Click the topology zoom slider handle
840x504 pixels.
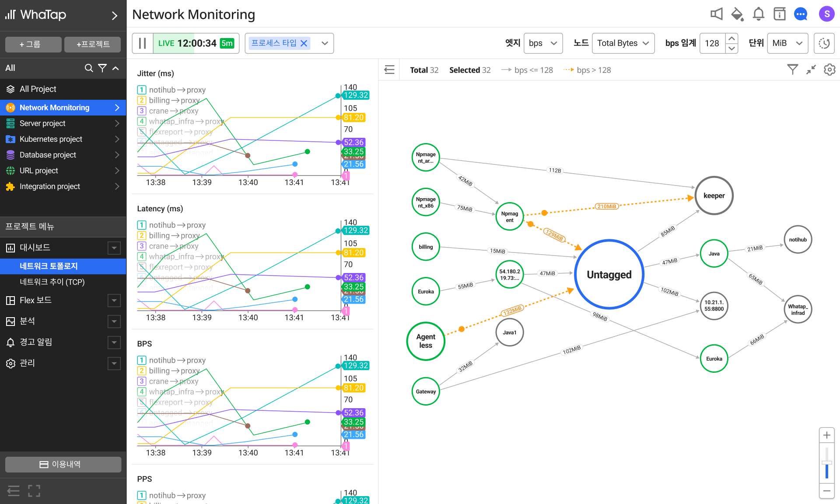pos(826,462)
